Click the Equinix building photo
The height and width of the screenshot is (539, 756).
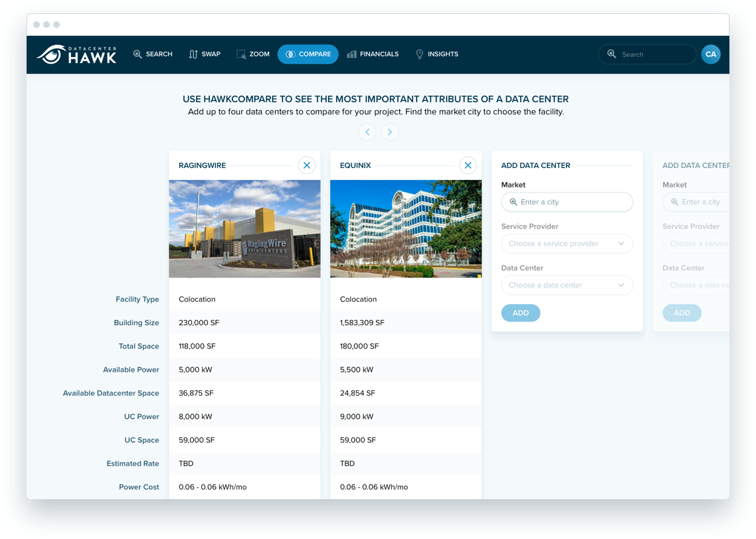(406, 229)
